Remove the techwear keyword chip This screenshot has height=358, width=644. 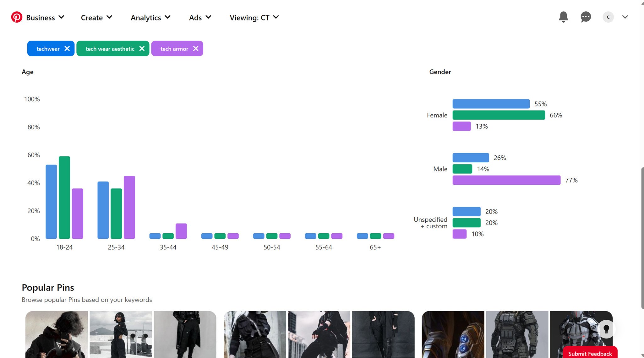(67, 49)
